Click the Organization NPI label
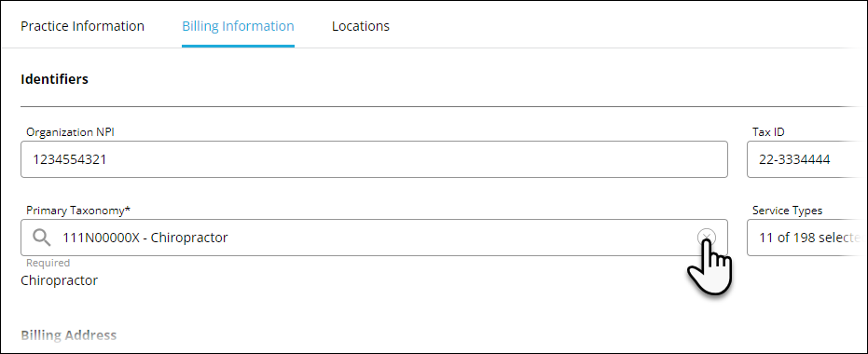This screenshot has height=354, width=868. click(x=70, y=132)
